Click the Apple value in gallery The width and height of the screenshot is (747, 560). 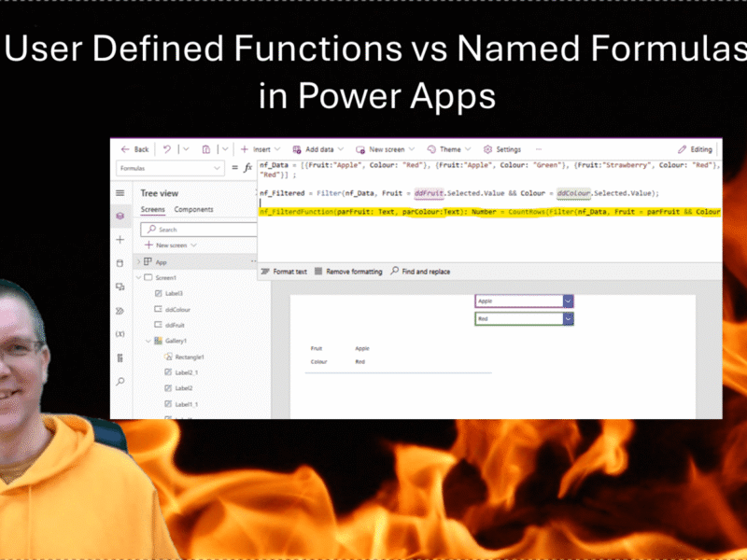click(x=362, y=348)
